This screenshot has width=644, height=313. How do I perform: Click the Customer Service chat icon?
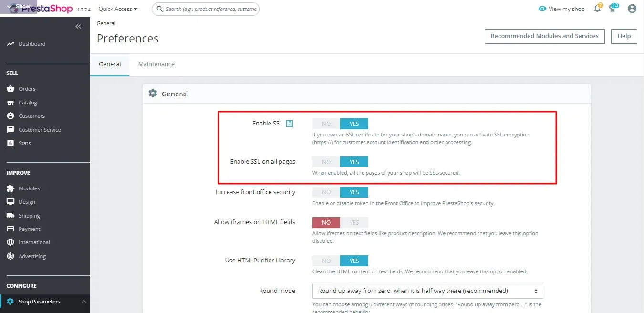[x=10, y=130]
